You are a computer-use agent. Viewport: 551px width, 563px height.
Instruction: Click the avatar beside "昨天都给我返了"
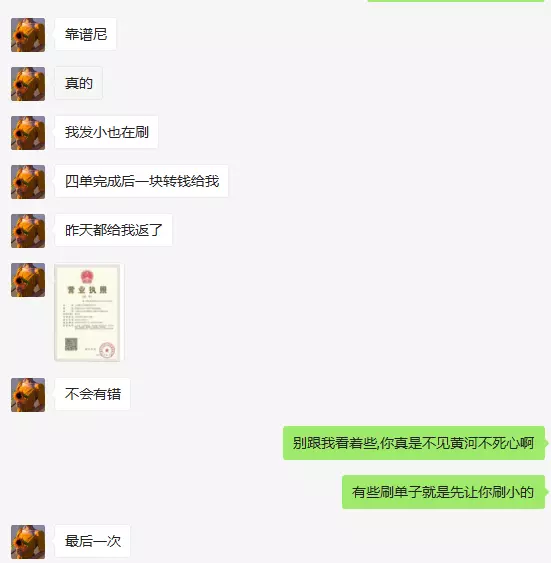28,231
